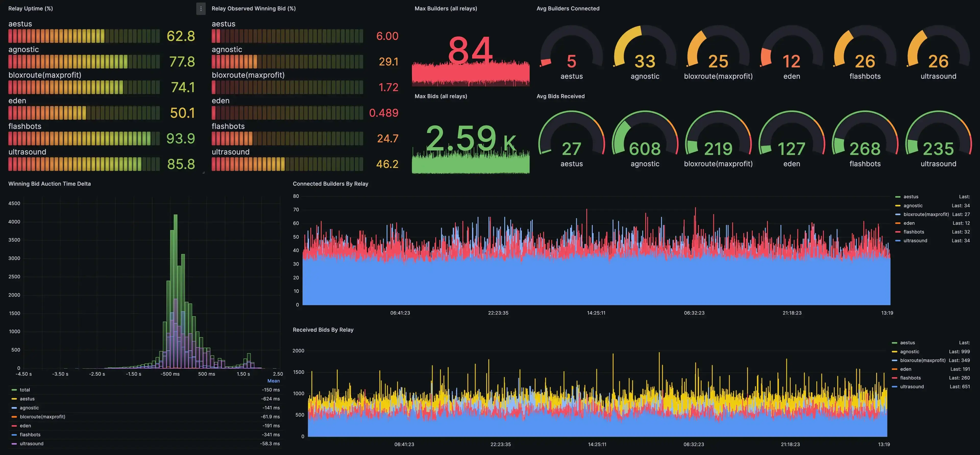Open the Winning Bid Auction Time Delta title menu
The image size is (980, 455).
[x=50, y=184]
